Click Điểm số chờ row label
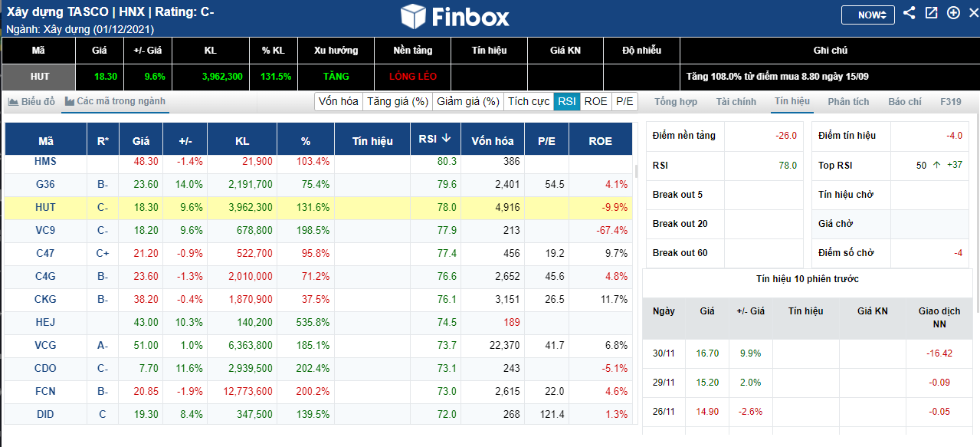980x447 pixels. [x=846, y=253]
